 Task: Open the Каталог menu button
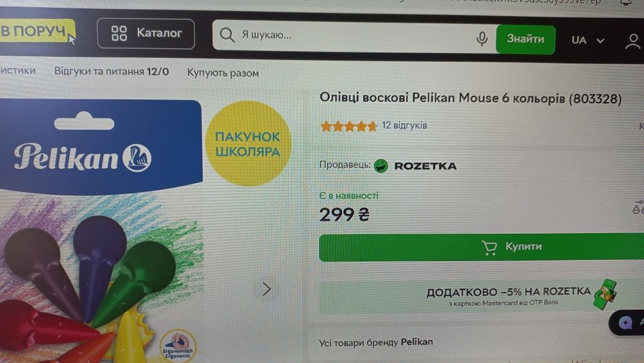[146, 34]
